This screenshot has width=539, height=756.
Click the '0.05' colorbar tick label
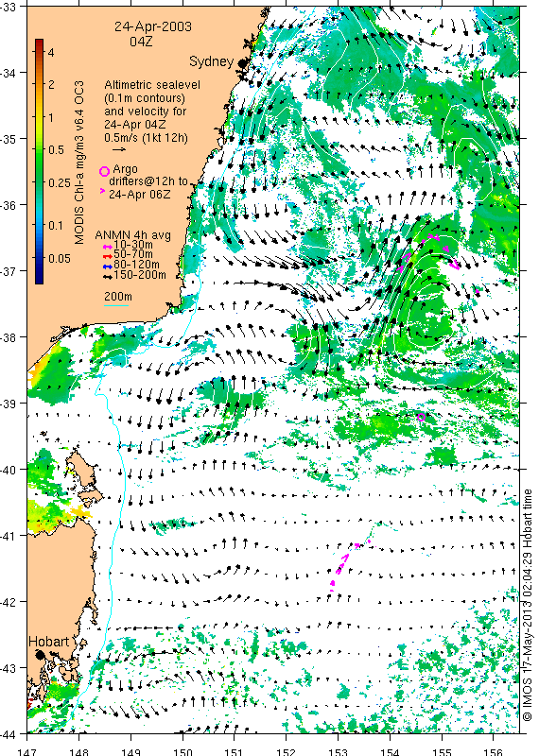60,258
